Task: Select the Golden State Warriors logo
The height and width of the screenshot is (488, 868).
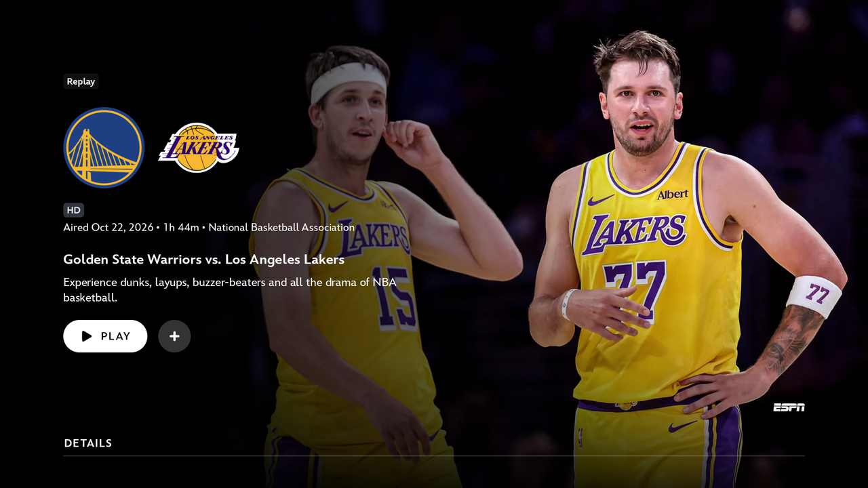Action: [104, 148]
